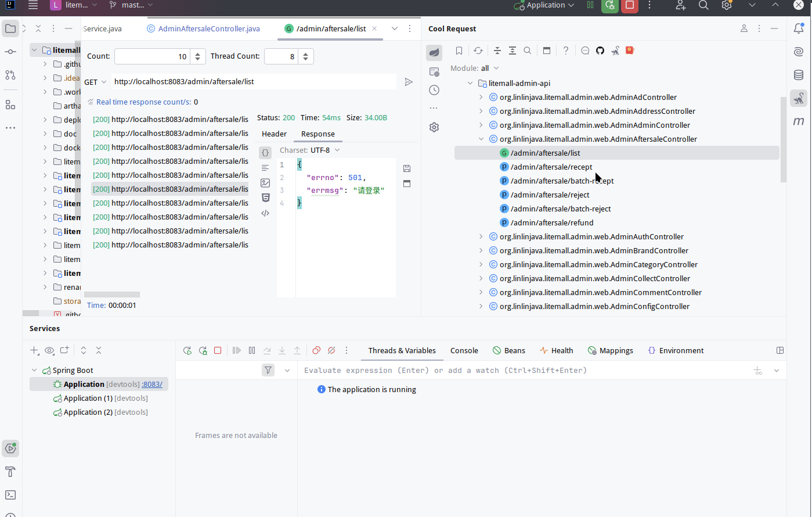
Task: Click the request URL input field
Action: click(x=253, y=82)
